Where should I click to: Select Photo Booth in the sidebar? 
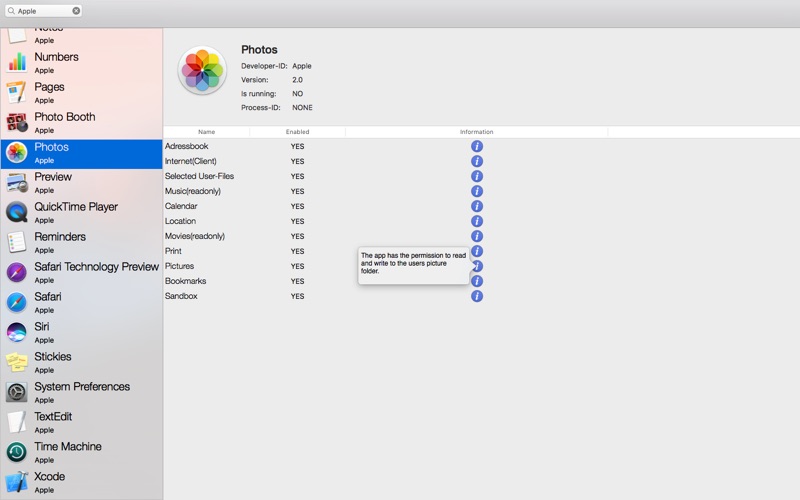coord(82,122)
